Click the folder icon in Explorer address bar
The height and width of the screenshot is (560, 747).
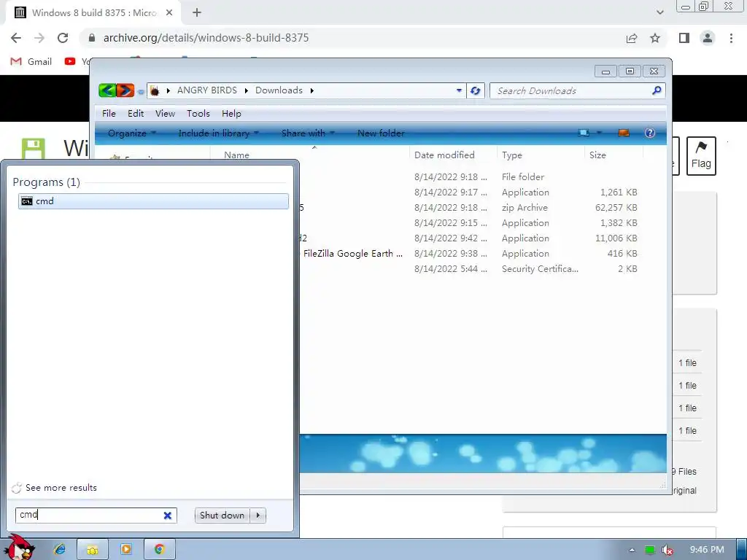click(155, 90)
